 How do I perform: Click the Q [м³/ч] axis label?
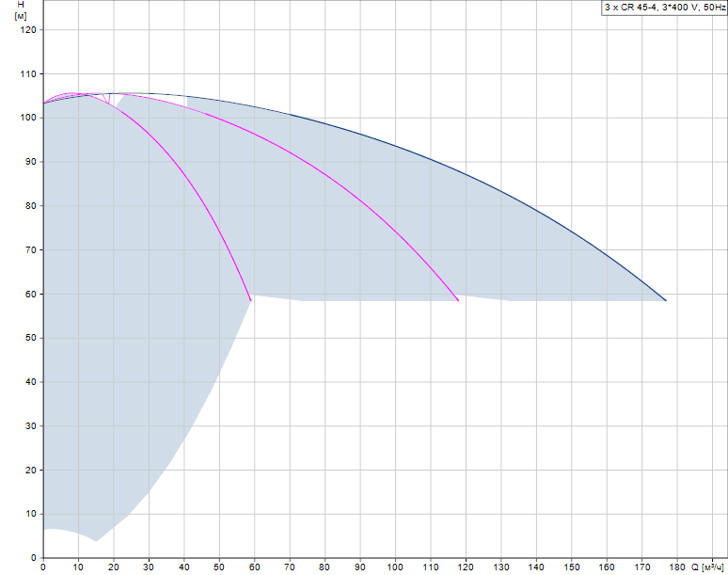coord(707,567)
